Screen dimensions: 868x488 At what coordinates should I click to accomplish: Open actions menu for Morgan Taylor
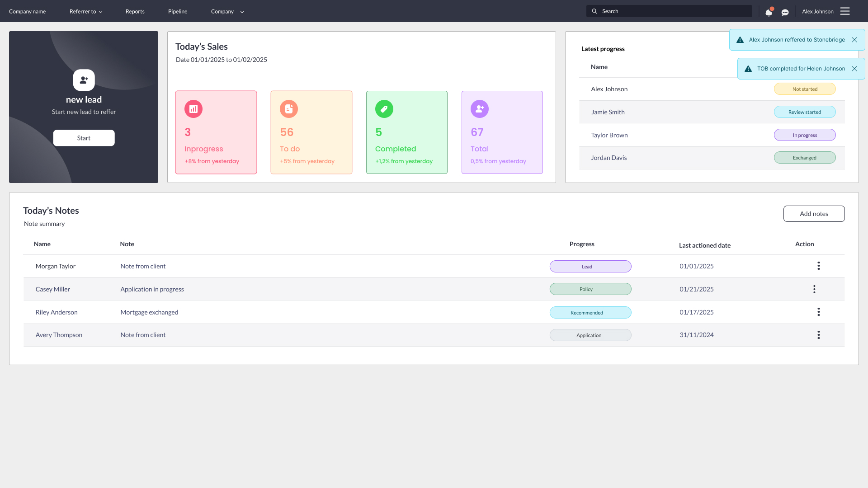[819, 266]
